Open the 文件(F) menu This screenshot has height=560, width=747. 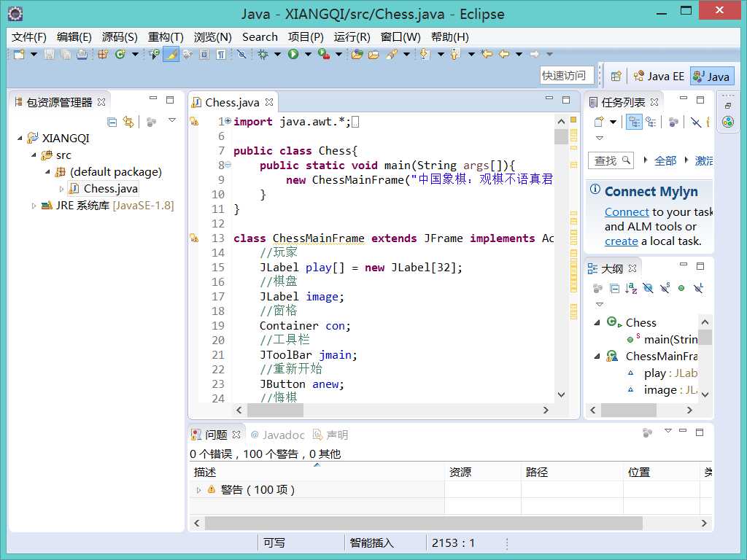pyautogui.click(x=29, y=37)
